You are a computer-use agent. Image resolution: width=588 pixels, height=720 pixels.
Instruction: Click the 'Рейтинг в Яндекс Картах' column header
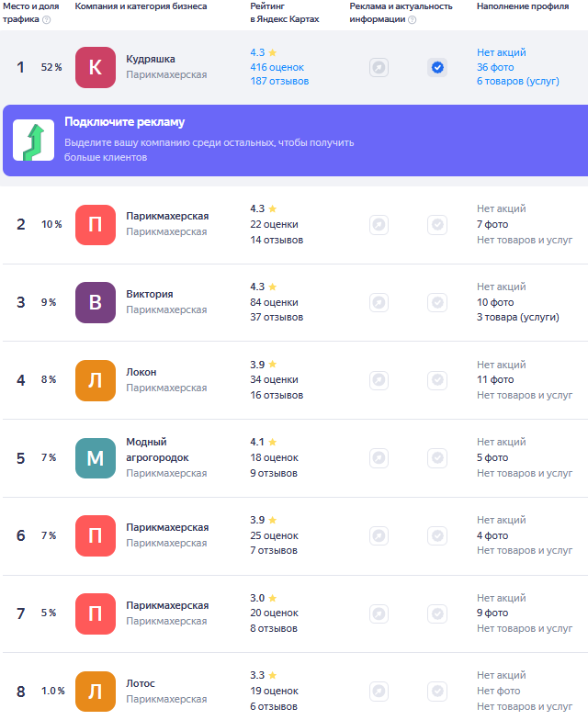pos(285,13)
